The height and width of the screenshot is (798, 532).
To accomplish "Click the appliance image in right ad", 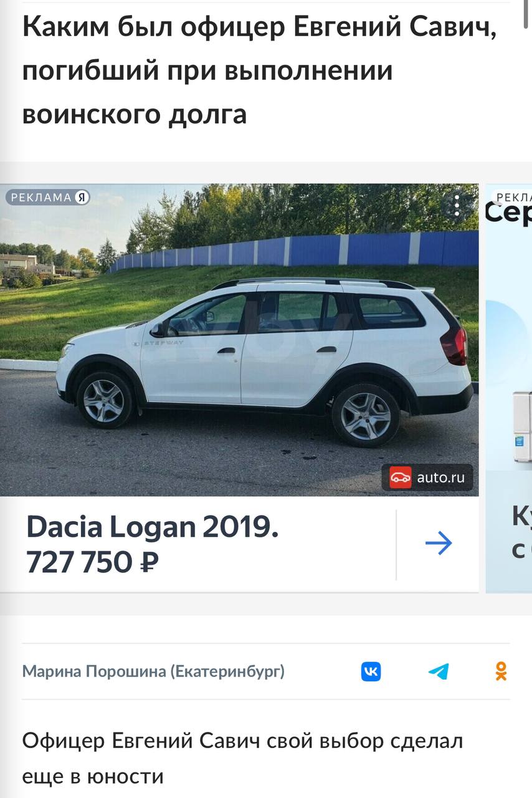I will pyautogui.click(x=522, y=427).
